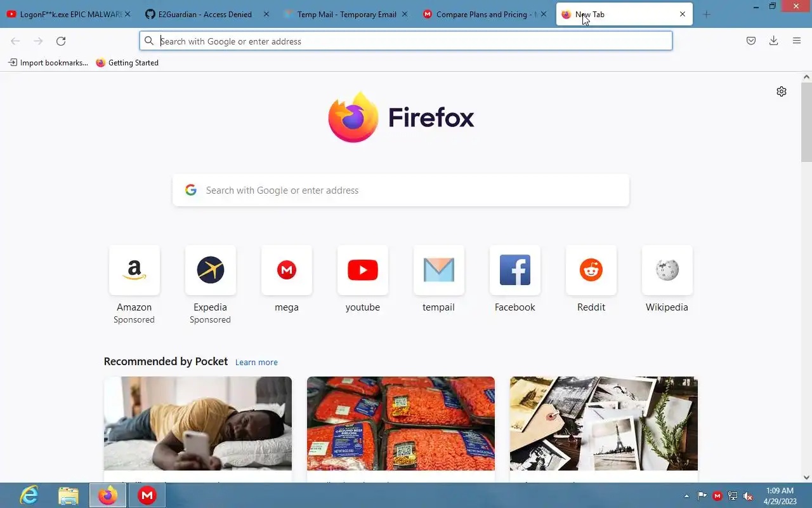Click the scrollbar down arrow

click(x=806, y=478)
